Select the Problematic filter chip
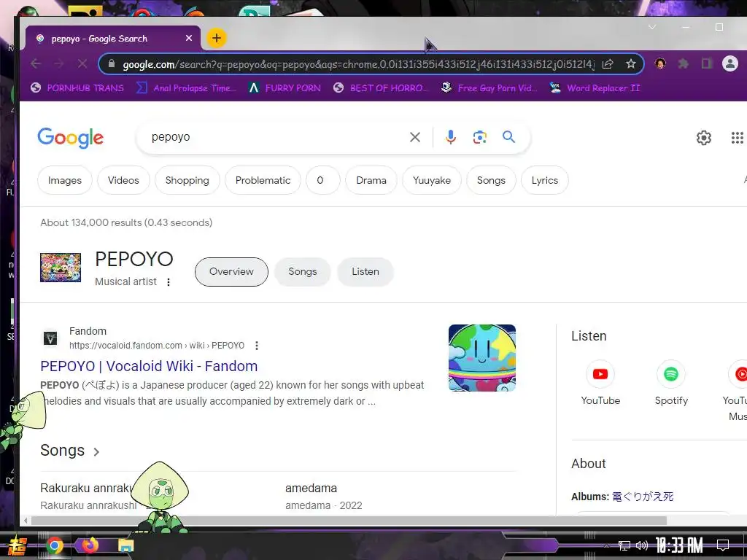747x560 pixels. (263, 181)
